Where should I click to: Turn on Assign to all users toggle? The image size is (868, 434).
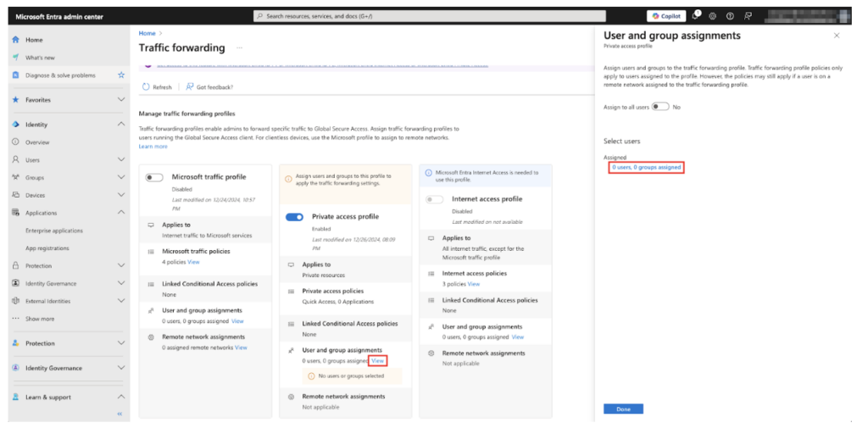[660, 107]
